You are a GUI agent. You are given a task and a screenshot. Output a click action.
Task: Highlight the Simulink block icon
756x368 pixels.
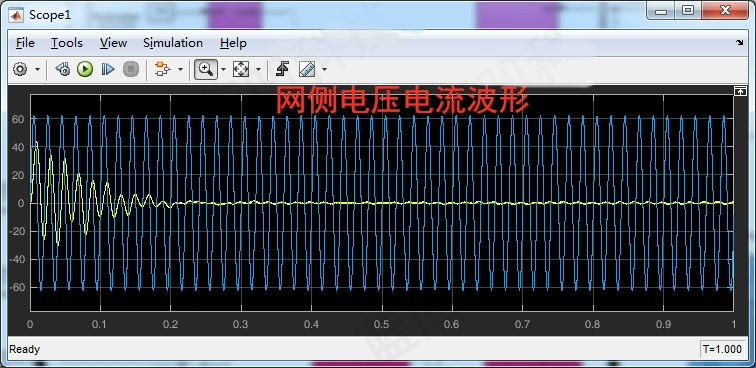[x=162, y=69]
